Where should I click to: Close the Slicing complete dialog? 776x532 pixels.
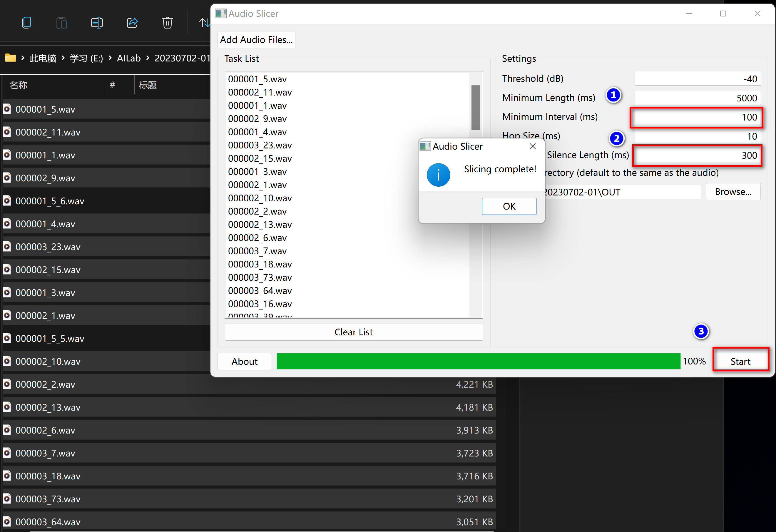tap(532, 146)
